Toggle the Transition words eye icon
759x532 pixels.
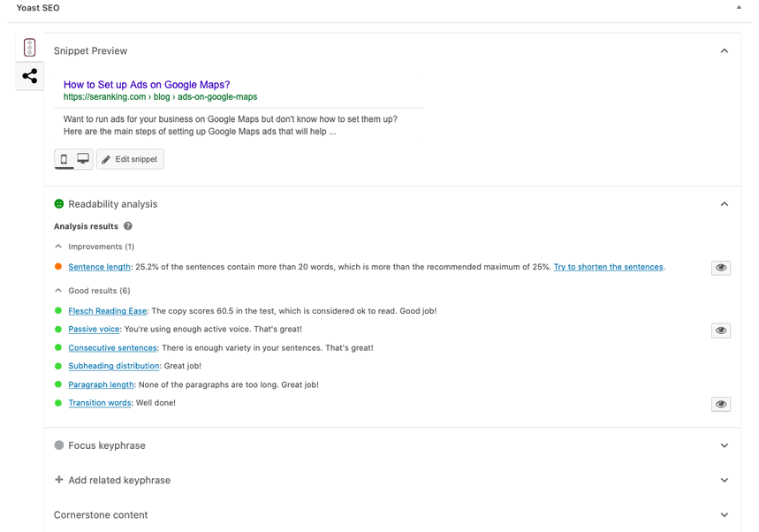click(721, 404)
